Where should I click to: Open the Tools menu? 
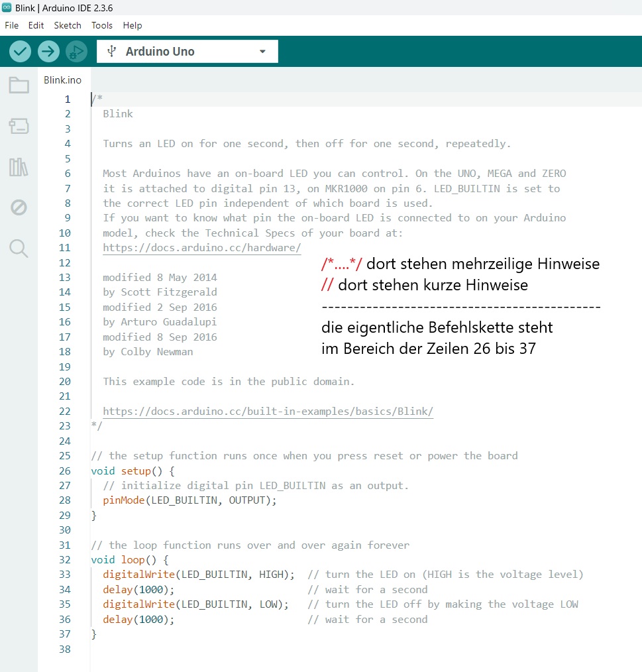(101, 25)
